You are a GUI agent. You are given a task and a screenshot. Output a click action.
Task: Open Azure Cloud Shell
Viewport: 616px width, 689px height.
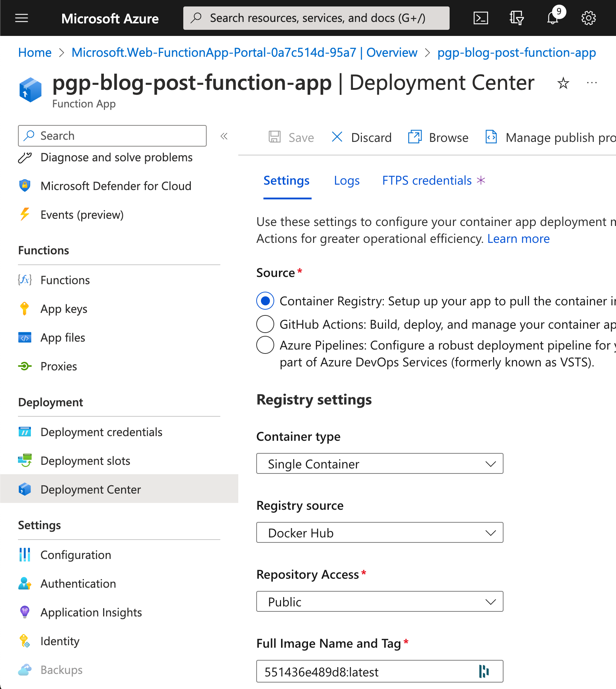tap(481, 18)
